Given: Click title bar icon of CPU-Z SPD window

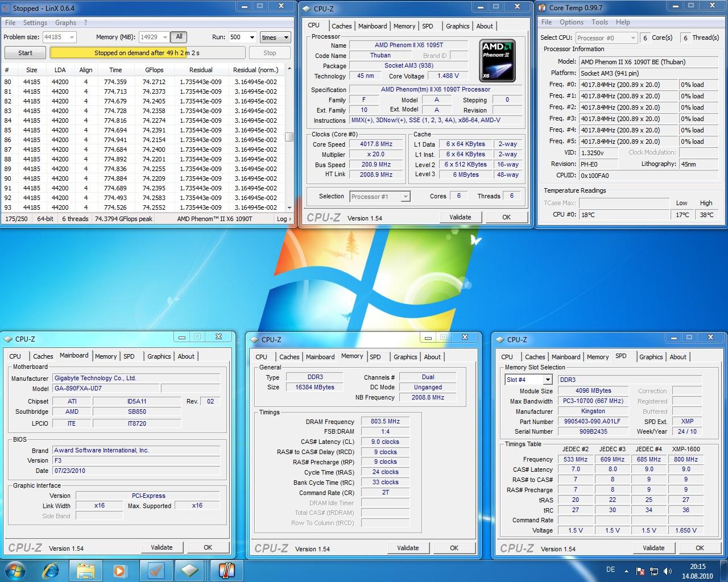Looking at the screenshot, I should 500,339.
